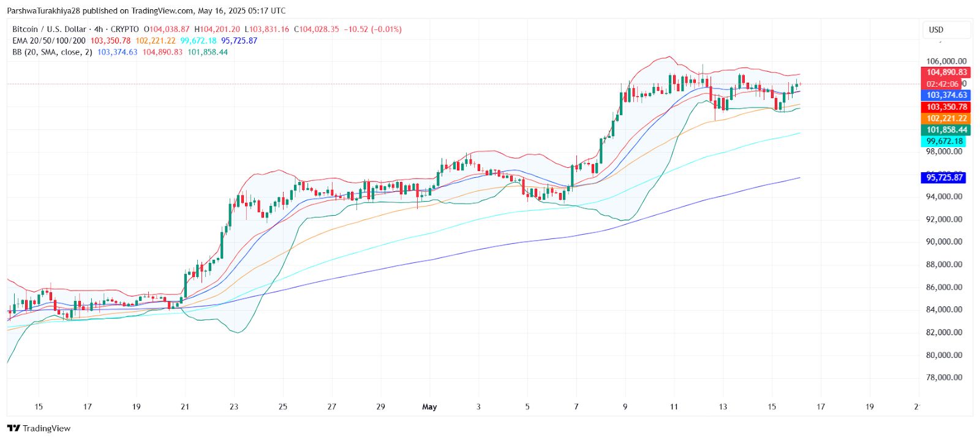Click the price change -10.52 (-0.01%) text
Image resolution: width=980 pixels, height=440 pixels.
[372, 29]
